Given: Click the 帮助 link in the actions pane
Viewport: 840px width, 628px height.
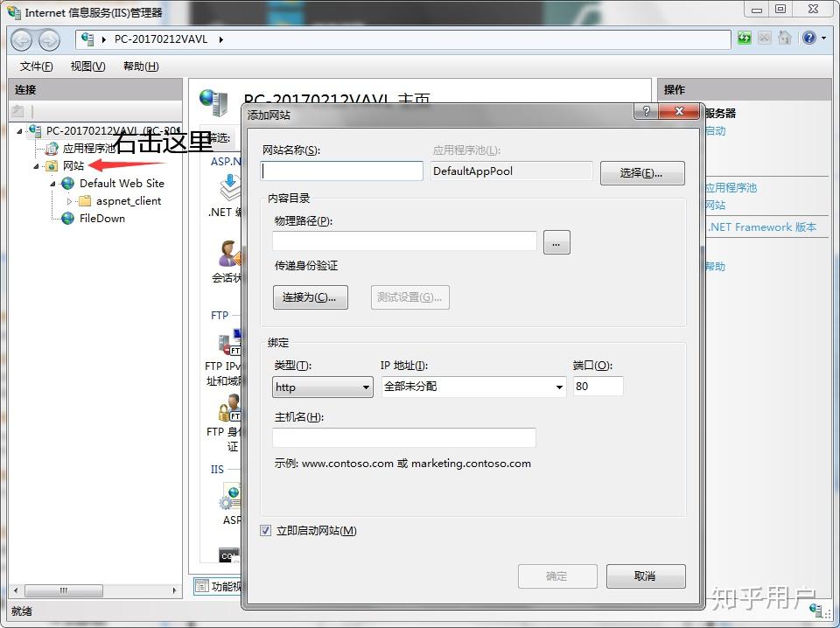Looking at the screenshot, I should (x=715, y=266).
